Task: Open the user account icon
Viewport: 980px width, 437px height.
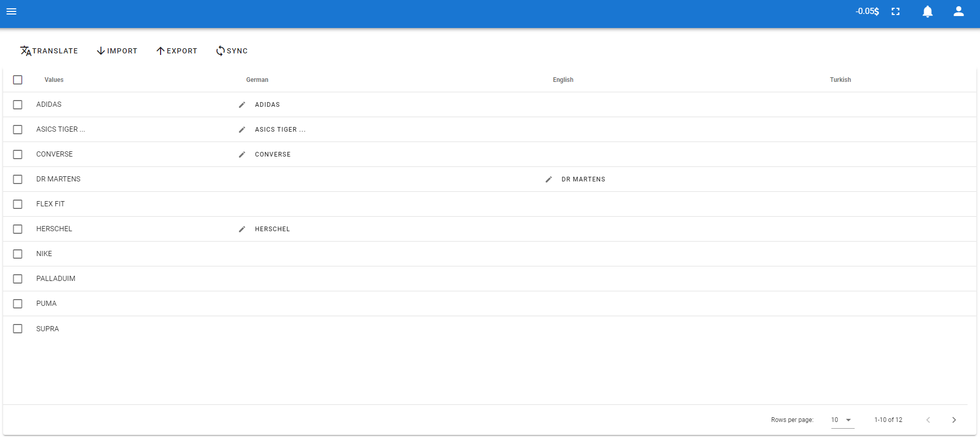Action: (x=959, y=11)
